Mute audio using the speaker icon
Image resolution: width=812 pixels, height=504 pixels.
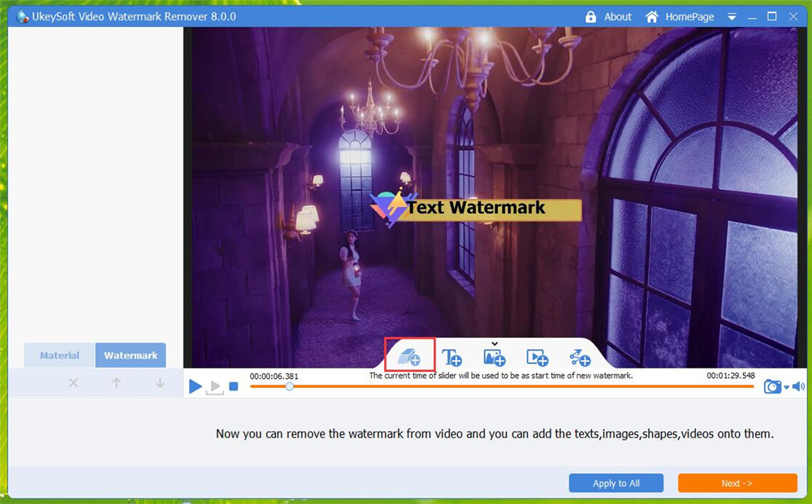click(798, 387)
